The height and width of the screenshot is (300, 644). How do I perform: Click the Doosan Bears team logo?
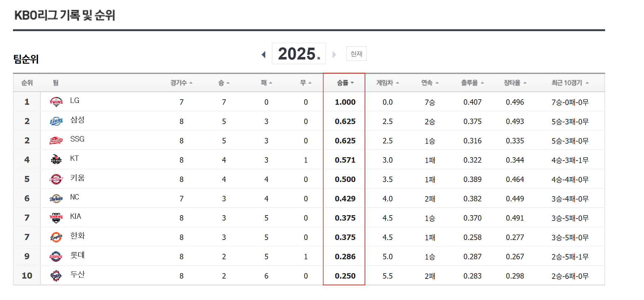point(56,276)
